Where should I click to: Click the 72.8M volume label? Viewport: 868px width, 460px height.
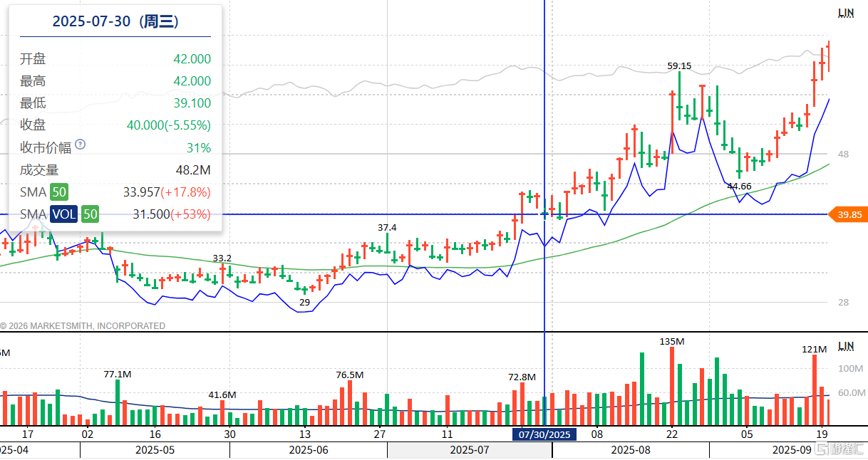pyautogui.click(x=522, y=377)
